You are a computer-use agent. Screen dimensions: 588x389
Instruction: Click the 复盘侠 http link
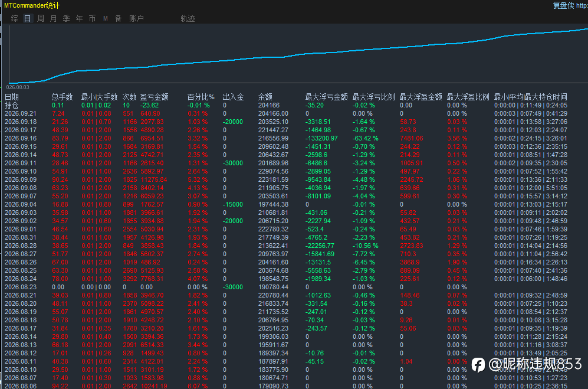[570, 5]
